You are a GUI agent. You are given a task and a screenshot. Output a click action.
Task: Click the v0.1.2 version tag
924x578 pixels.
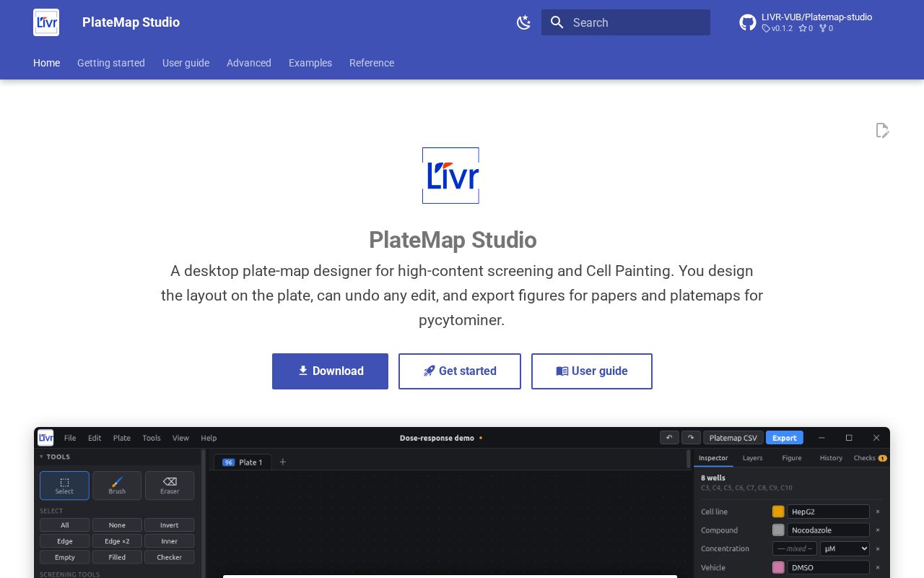click(x=777, y=28)
